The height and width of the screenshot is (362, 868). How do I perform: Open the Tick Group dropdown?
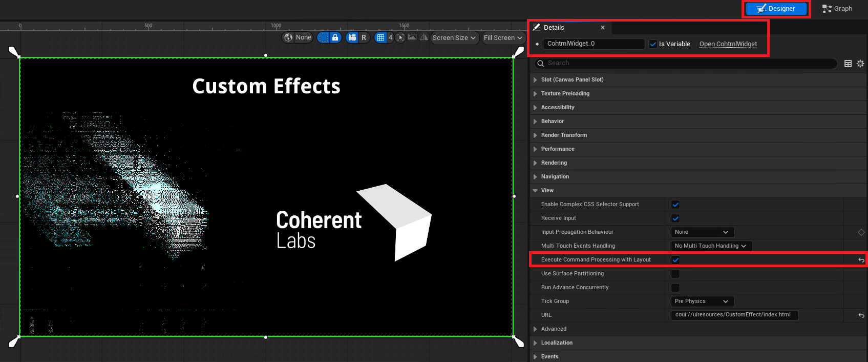(x=702, y=301)
